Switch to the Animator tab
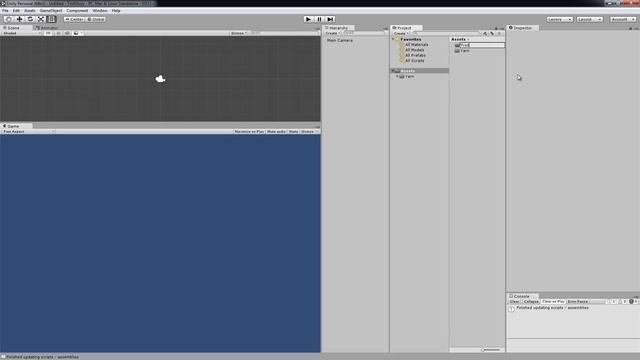This screenshot has height=360, width=640. (x=47, y=28)
